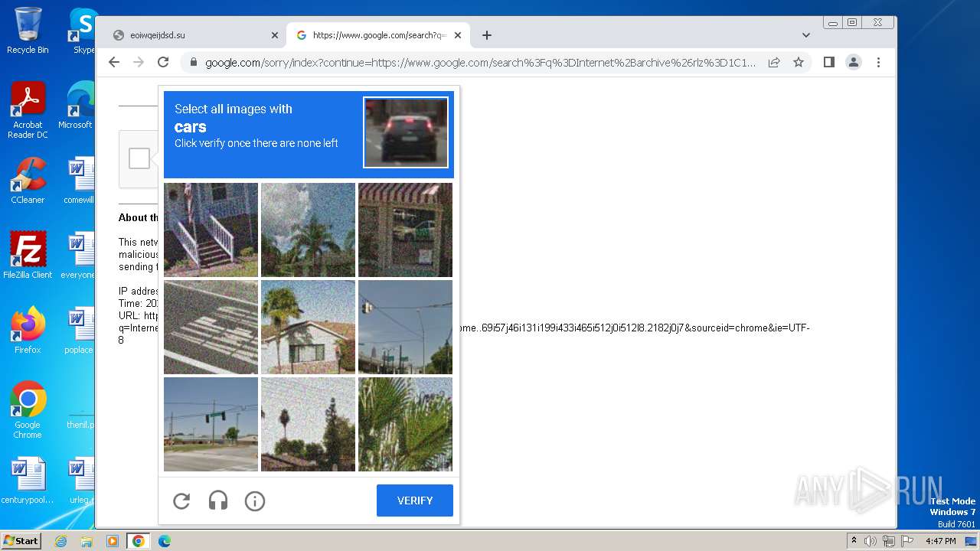Launch Google Chrome desktop shortcut
Screen dimensions: 980x551
[x=28, y=410]
